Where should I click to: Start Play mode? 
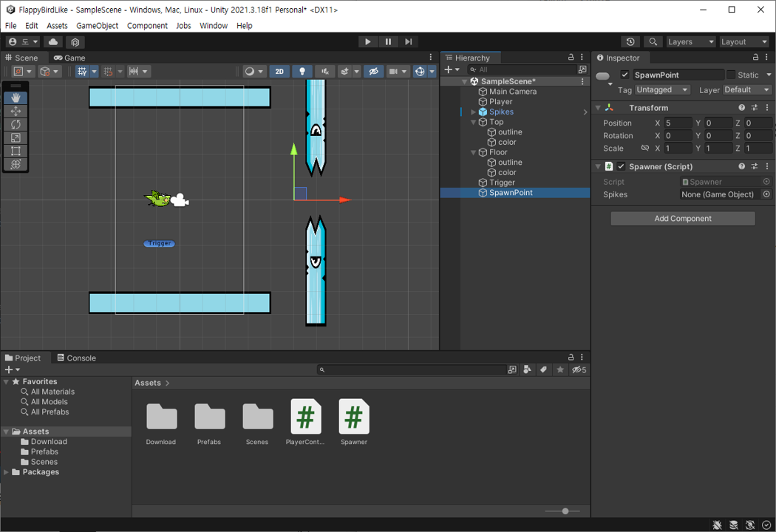coord(368,42)
